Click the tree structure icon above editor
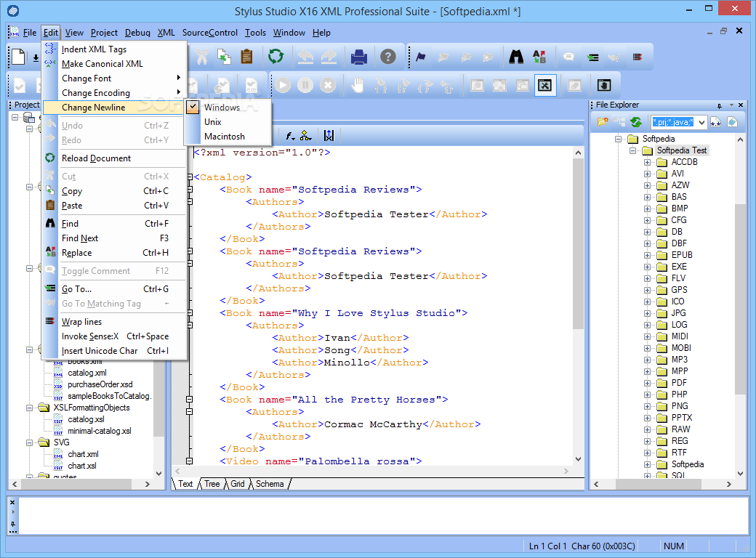 (x=305, y=136)
